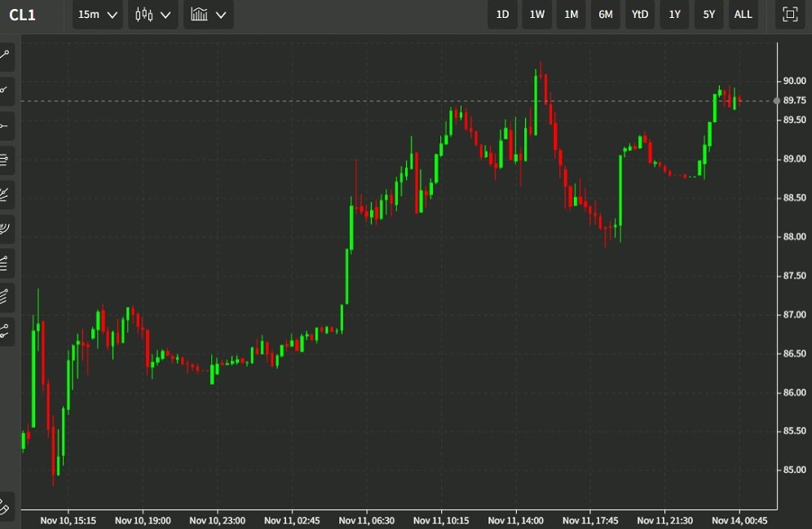Select the Fibonacci fan drawing tool
Screen dimensions: 812x529
point(5,194)
